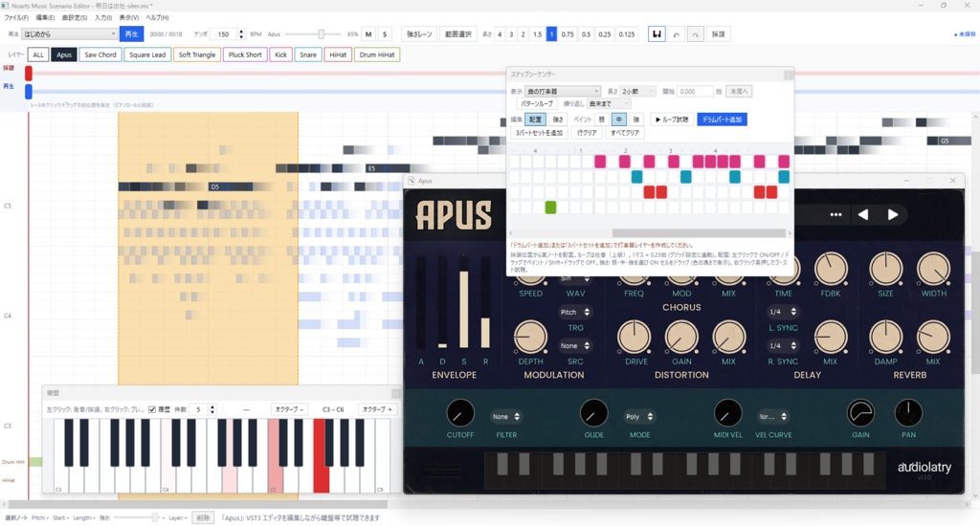Click the undo arrow in the top toolbar
The width and height of the screenshot is (980, 526).
tap(676, 34)
